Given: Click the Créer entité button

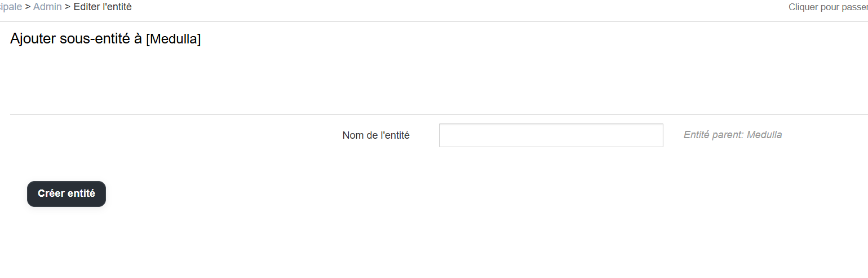Looking at the screenshot, I should click(x=67, y=194).
